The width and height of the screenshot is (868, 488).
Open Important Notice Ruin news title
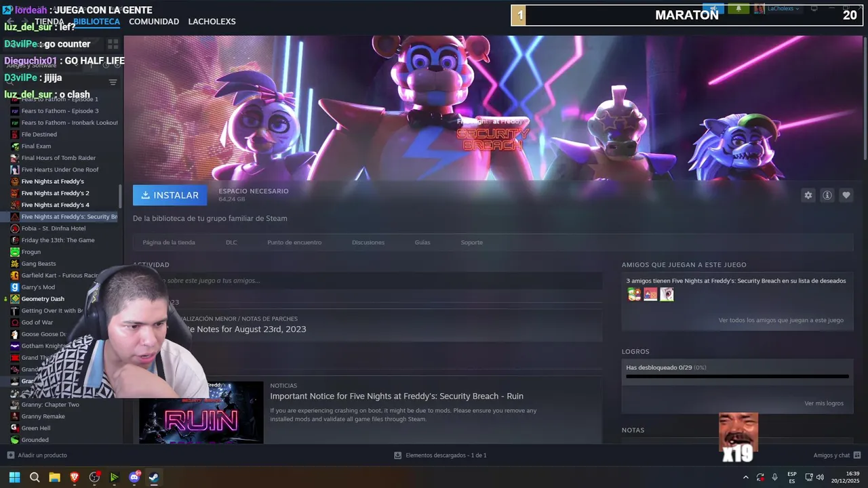[x=397, y=396]
